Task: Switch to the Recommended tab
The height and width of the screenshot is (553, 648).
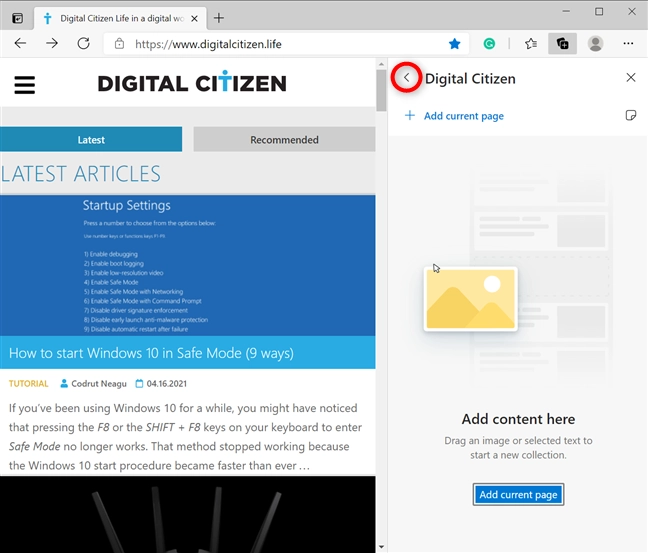Action: coord(284,139)
